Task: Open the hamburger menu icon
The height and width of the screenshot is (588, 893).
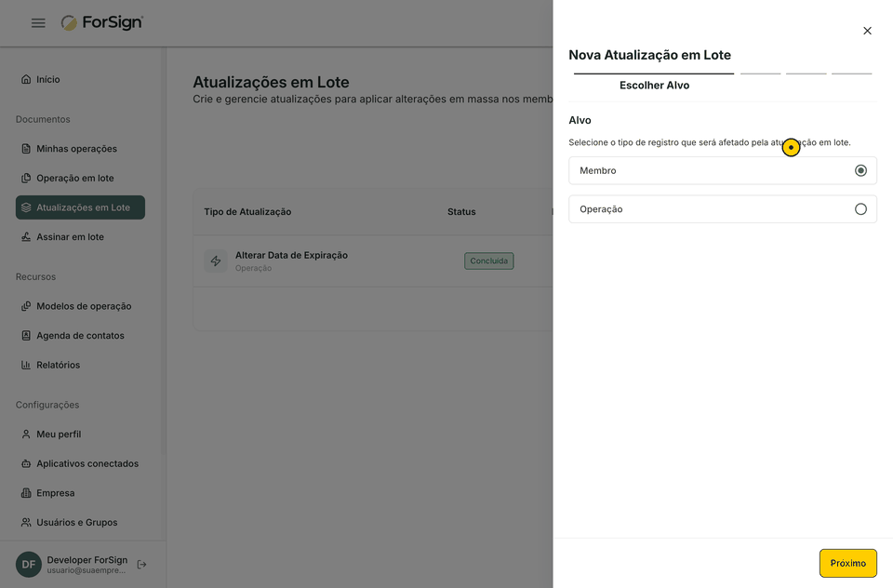Action: coord(38,22)
